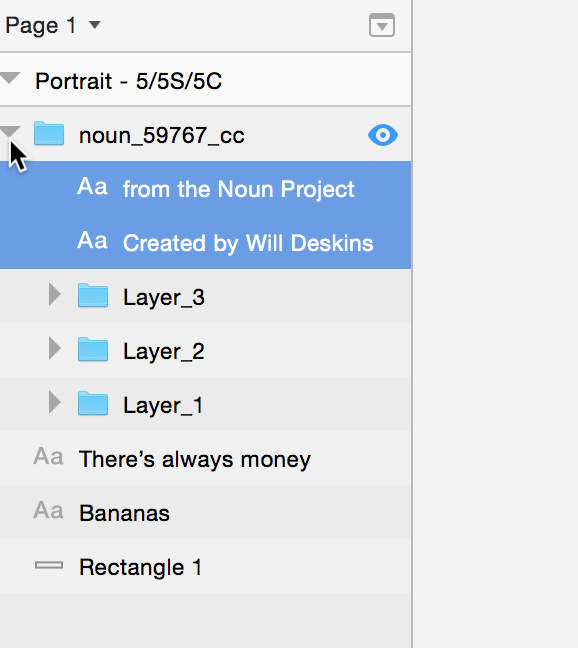
Task: Select the There's always money layer
Action: [x=205, y=458]
